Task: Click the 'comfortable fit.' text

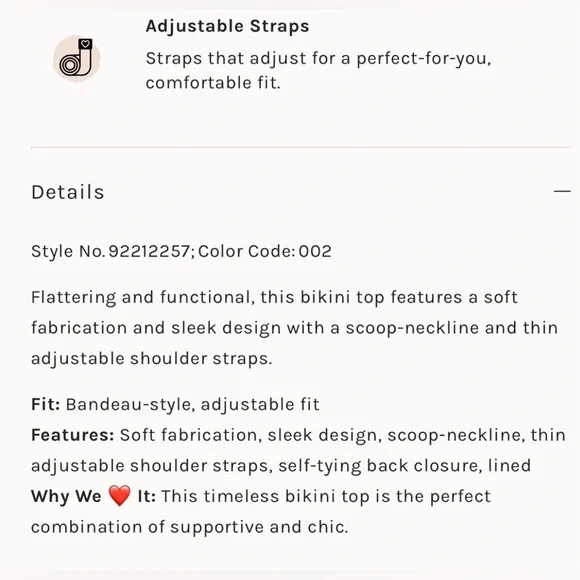Action: point(213,82)
